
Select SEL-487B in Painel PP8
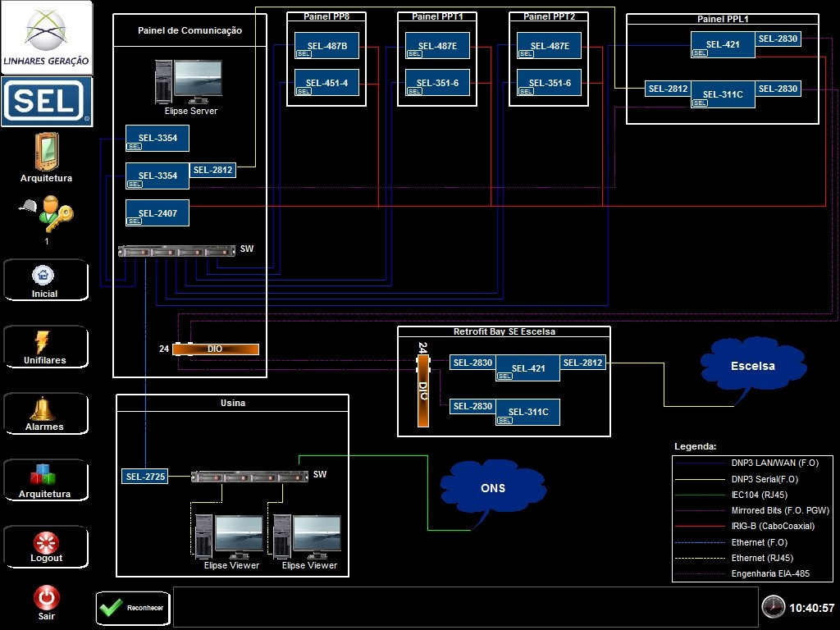pyautogui.click(x=326, y=46)
